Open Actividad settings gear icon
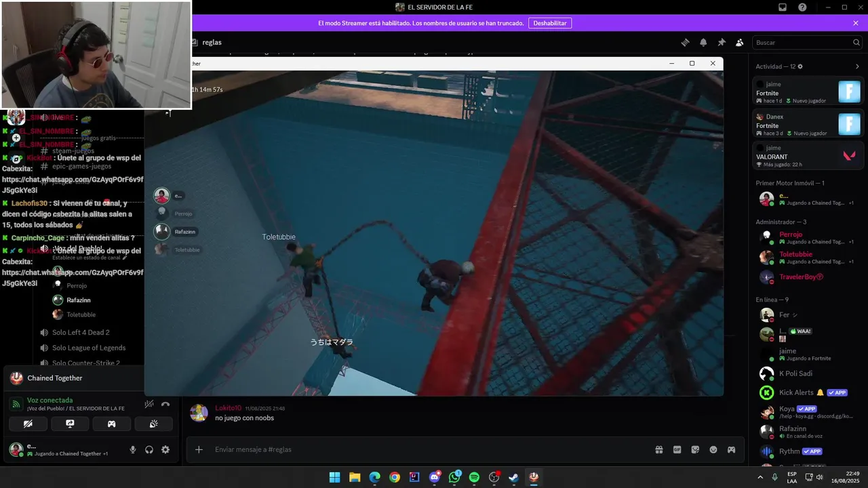Screen dimensions: 868x488 (800, 66)
